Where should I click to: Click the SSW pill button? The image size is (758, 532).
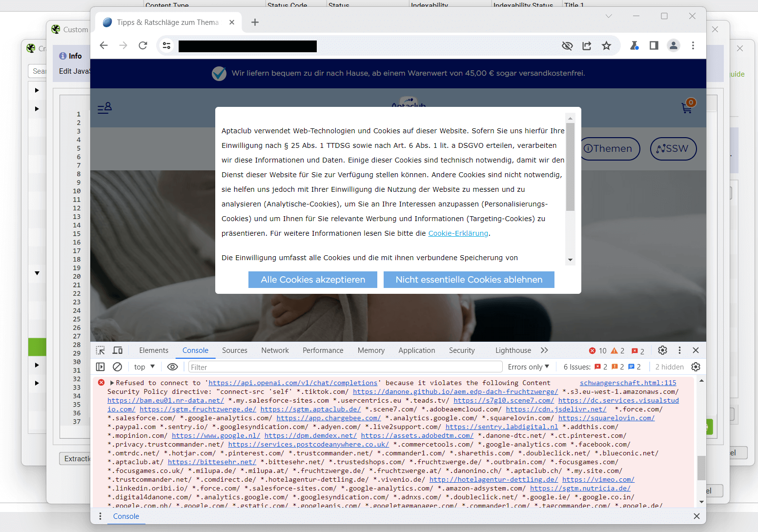(x=673, y=149)
